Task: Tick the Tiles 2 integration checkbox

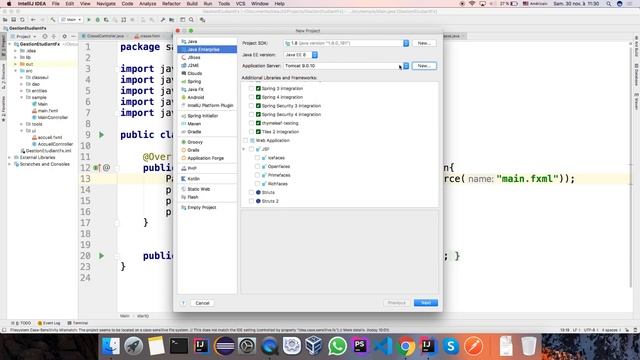Action: coord(251,132)
